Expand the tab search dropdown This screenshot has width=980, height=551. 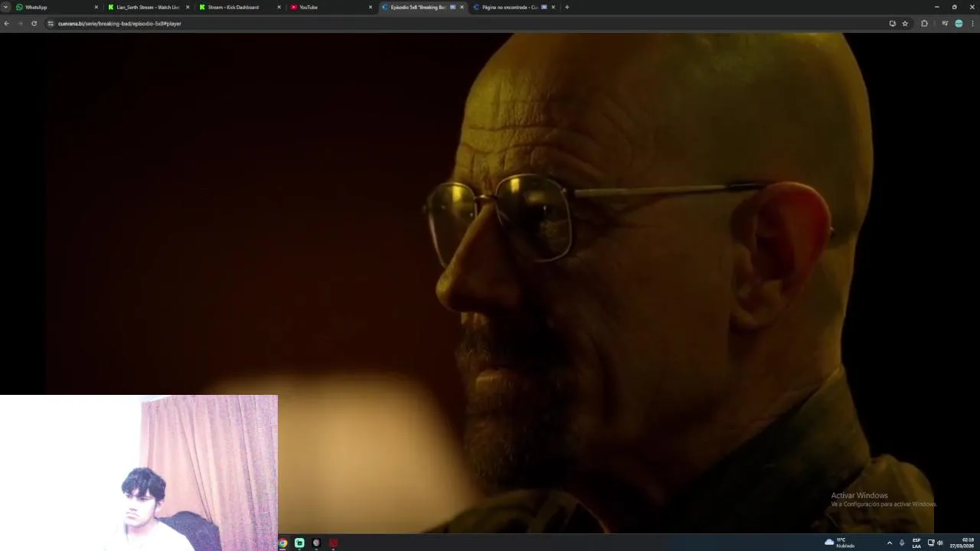pyautogui.click(x=5, y=7)
